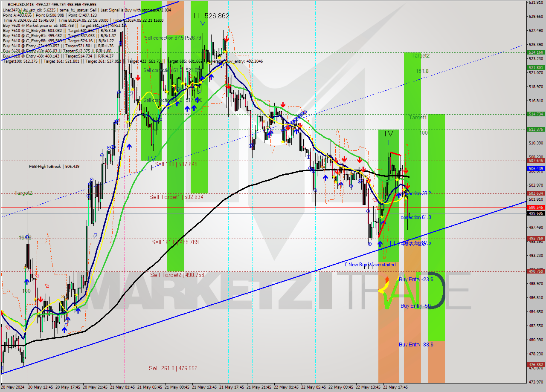Click the green Target2 label at top right
The image size is (546, 392).
click(421, 56)
